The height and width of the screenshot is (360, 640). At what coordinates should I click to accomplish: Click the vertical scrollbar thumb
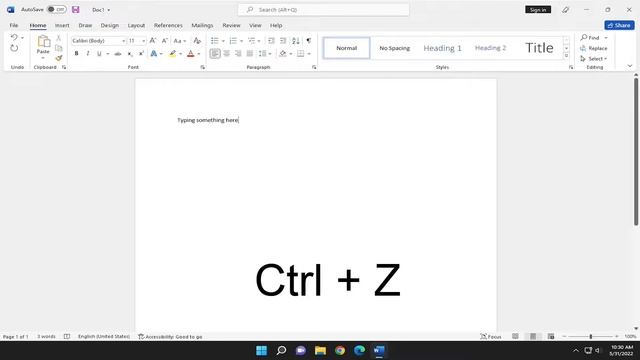[636, 151]
